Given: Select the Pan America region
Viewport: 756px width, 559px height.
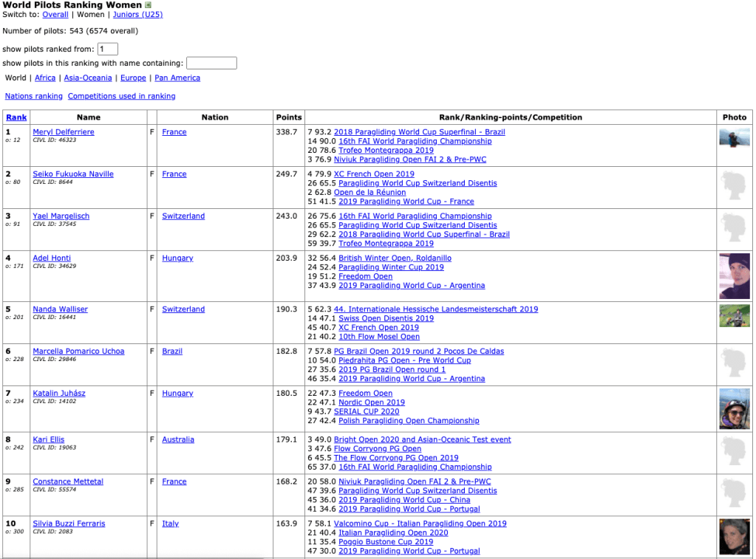Looking at the screenshot, I should click(x=177, y=78).
